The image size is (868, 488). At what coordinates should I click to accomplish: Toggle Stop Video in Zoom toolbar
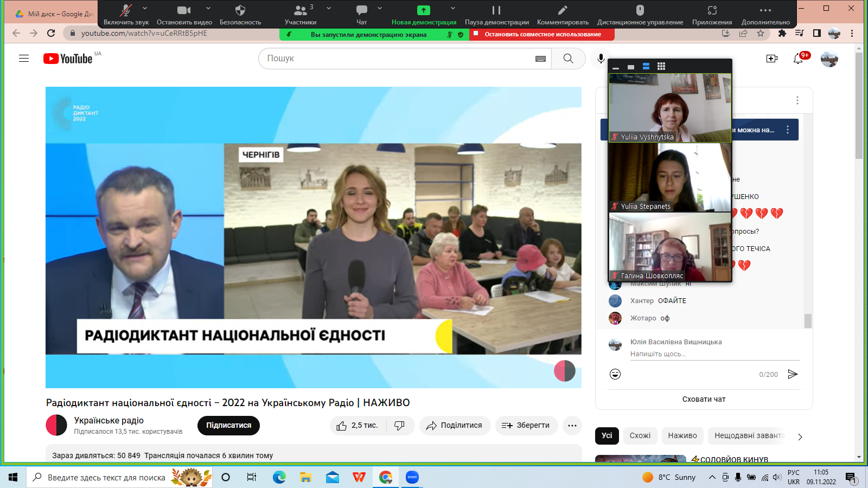[x=184, y=10]
